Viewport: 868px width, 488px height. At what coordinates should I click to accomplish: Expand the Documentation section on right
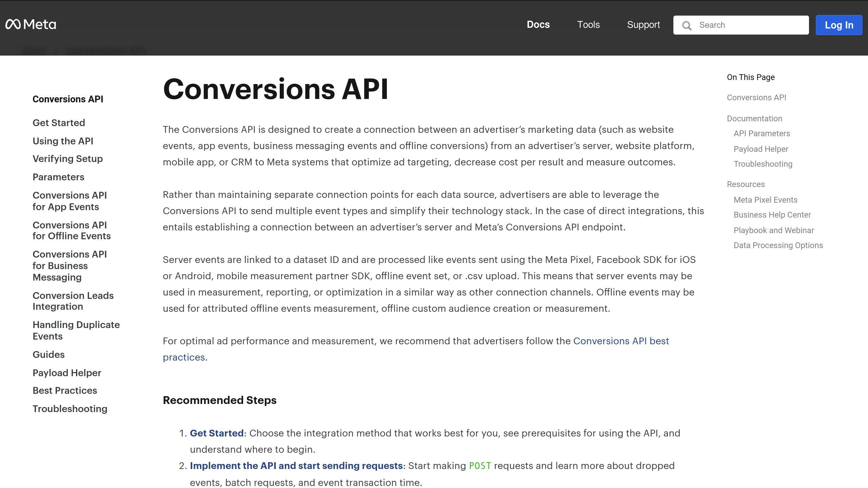754,118
